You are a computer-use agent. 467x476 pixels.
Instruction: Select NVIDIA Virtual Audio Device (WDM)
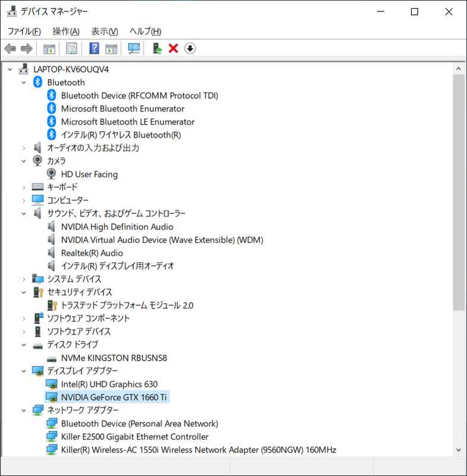point(162,240)
